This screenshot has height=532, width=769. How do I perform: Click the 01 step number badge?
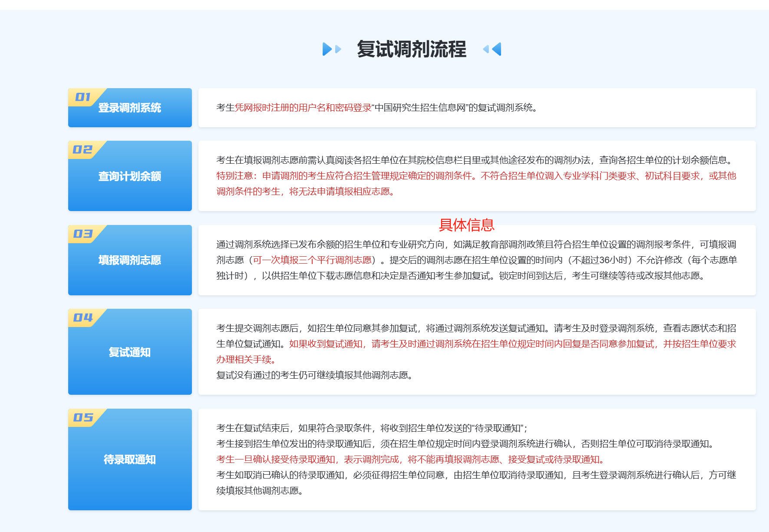83,97
